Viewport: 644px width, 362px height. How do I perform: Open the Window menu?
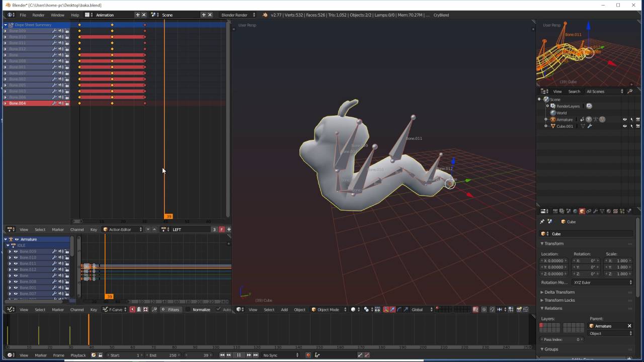tap(57, 15)
